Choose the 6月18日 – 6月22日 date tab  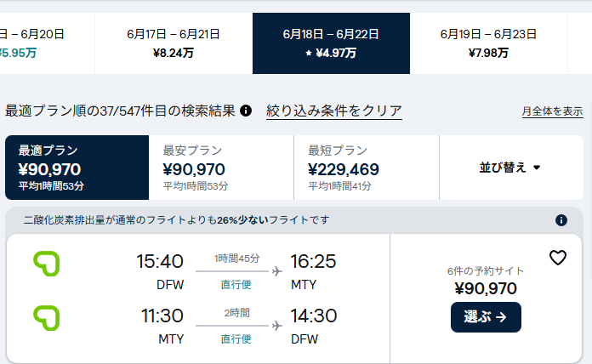click(331, 43)
